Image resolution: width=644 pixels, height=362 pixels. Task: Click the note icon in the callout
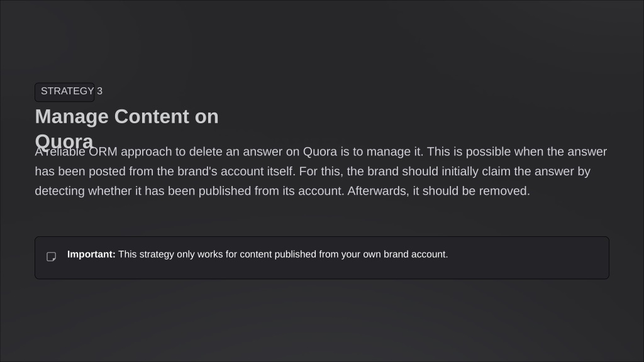(52, 256)
